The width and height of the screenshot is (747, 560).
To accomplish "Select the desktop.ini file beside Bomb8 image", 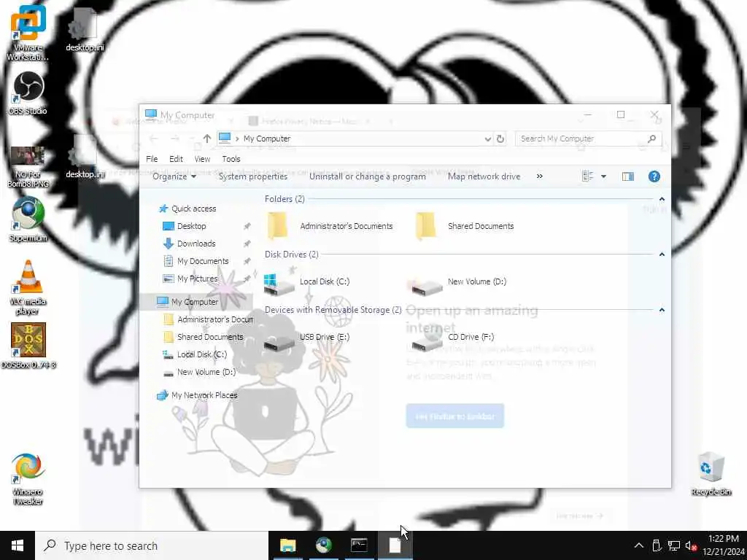I will [x=85, y=157].
